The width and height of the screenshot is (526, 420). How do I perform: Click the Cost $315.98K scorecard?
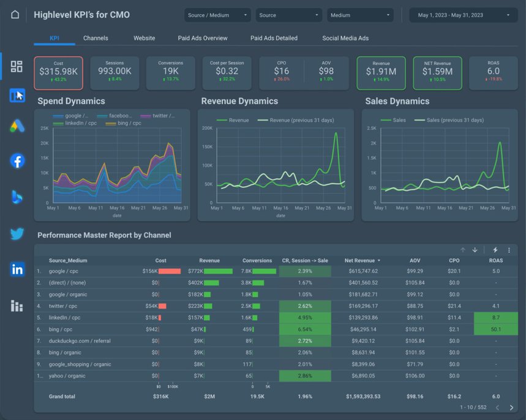coord(58,73)
